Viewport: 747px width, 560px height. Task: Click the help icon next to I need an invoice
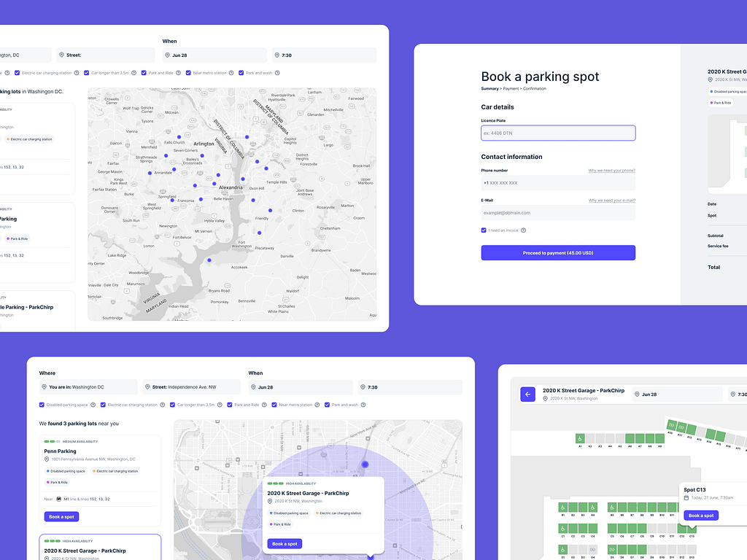point(524,229)
